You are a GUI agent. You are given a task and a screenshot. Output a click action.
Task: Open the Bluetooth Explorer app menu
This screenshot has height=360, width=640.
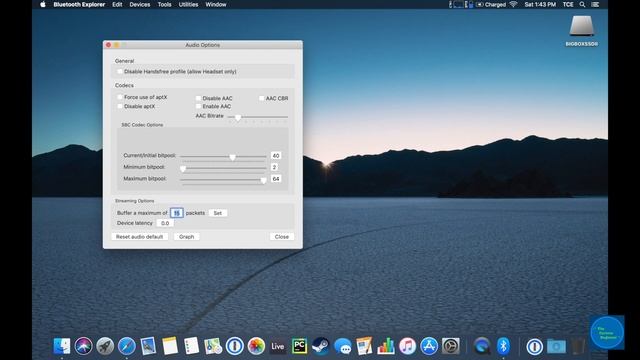79,4
